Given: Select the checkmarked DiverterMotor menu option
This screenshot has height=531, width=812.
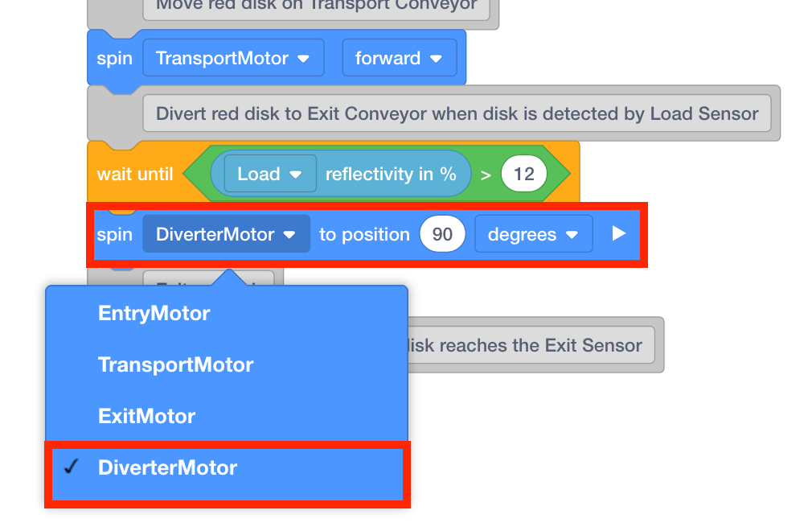Looking at the screenshot, I should [x=167, y=467].
